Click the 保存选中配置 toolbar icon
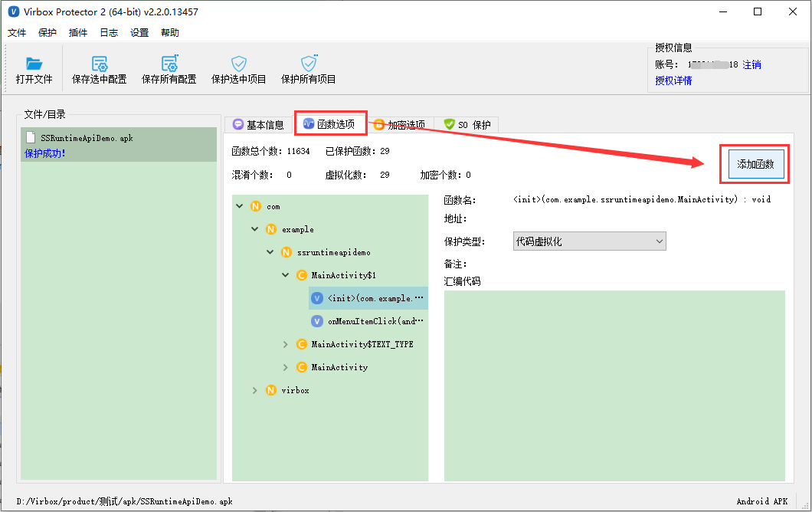 click(99, 63)
